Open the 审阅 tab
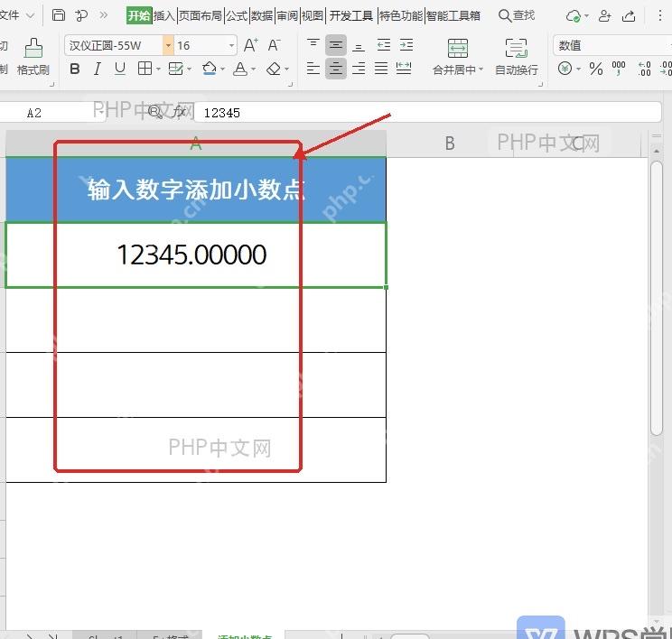 [287, 16]
